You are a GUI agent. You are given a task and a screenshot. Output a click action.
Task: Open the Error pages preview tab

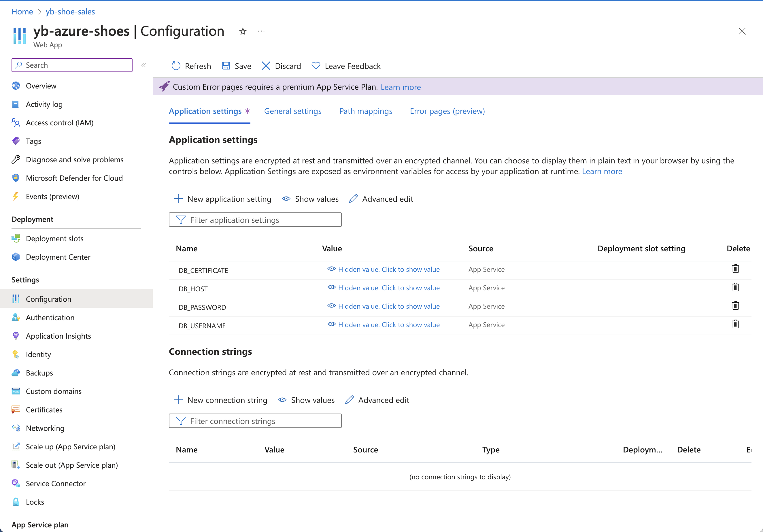[x=447, y=111]
